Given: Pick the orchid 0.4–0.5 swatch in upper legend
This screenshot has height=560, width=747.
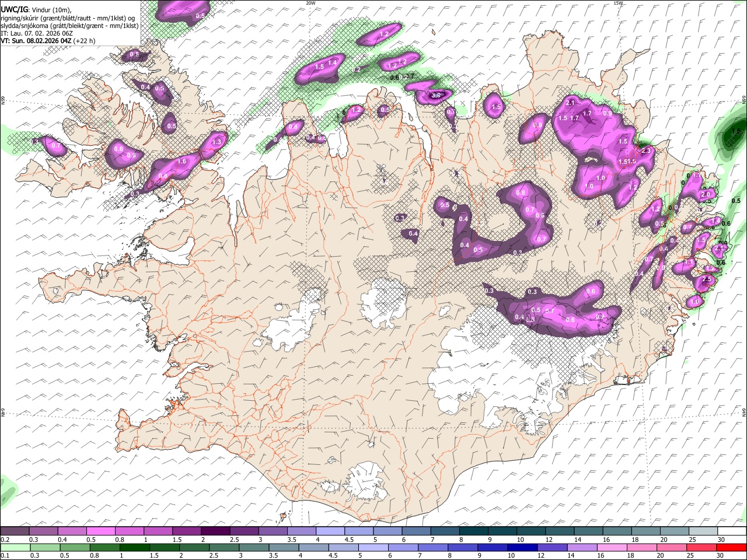Looking at the screenshot, I should tap(72, 531).
